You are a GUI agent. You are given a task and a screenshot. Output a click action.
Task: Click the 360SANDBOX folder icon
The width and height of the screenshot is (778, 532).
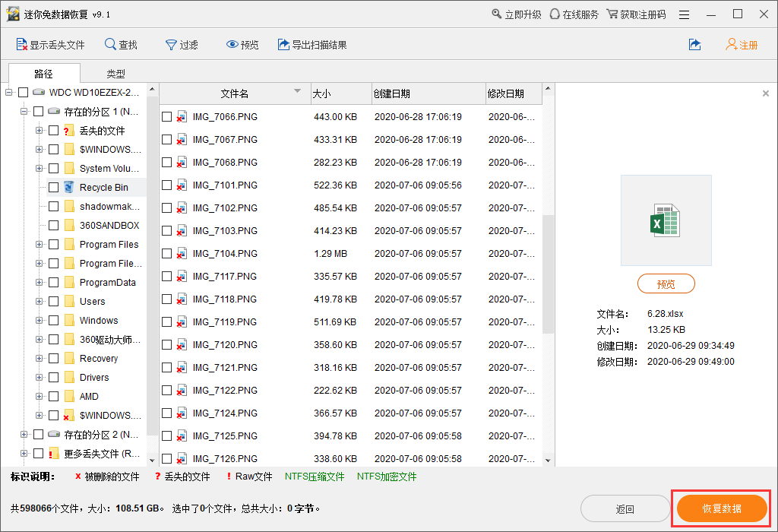[x=69, y=225]
